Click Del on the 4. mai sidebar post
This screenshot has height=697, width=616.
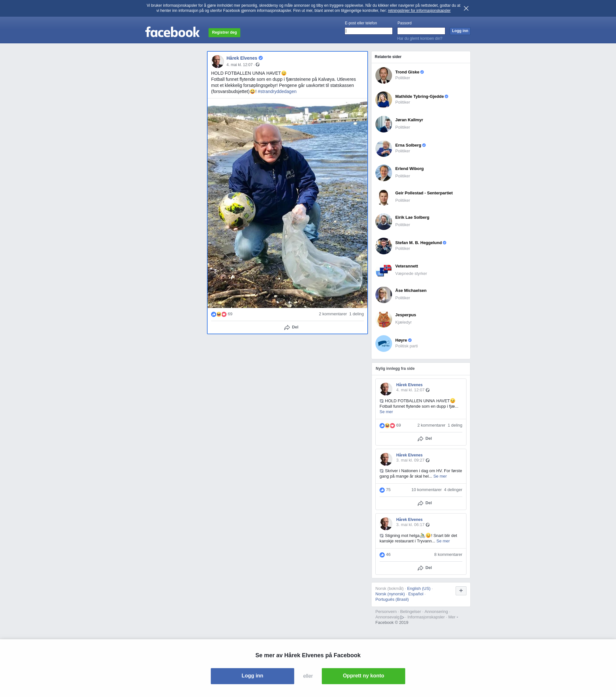coord(424,438)
